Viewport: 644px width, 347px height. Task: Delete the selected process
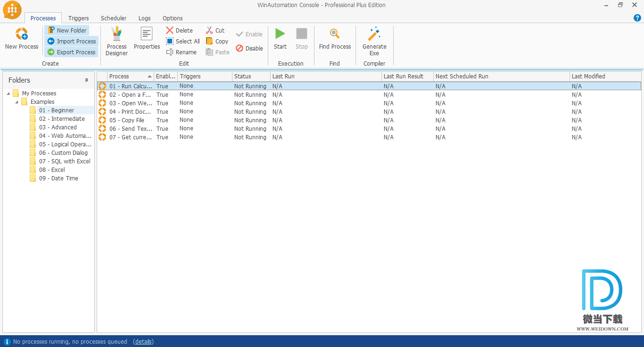tap(179, 30)
